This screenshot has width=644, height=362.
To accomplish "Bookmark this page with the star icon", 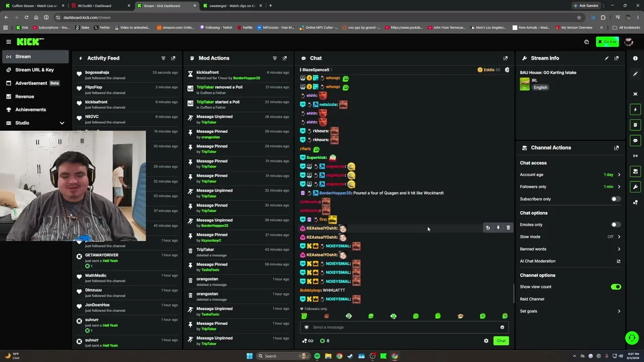I will click(x=579, y=17).
